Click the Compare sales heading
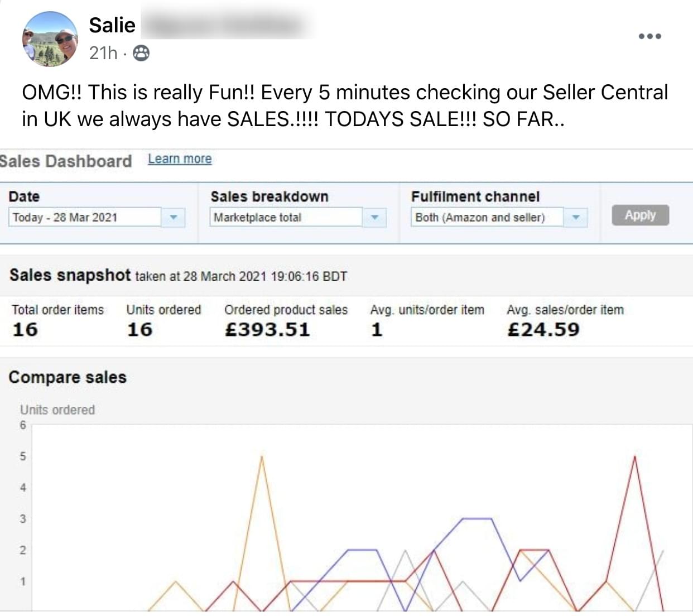The image size is (693, 616). coord(68,377)
